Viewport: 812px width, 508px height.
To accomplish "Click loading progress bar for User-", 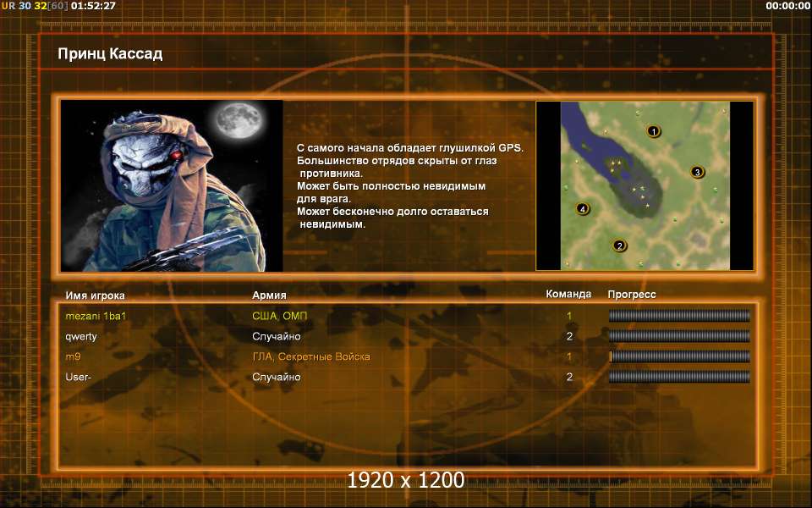I will [x=679, y=376].
